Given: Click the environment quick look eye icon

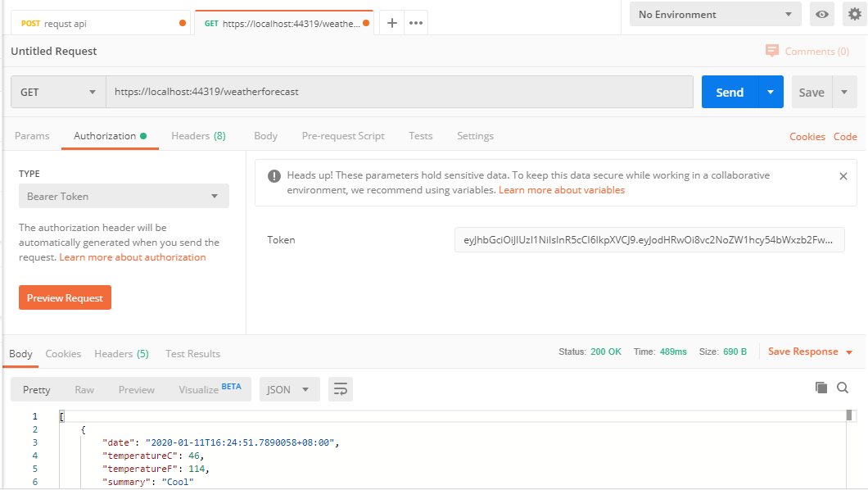Looking at the screenshot, I should pyautogui.click(x=821, y=15).
